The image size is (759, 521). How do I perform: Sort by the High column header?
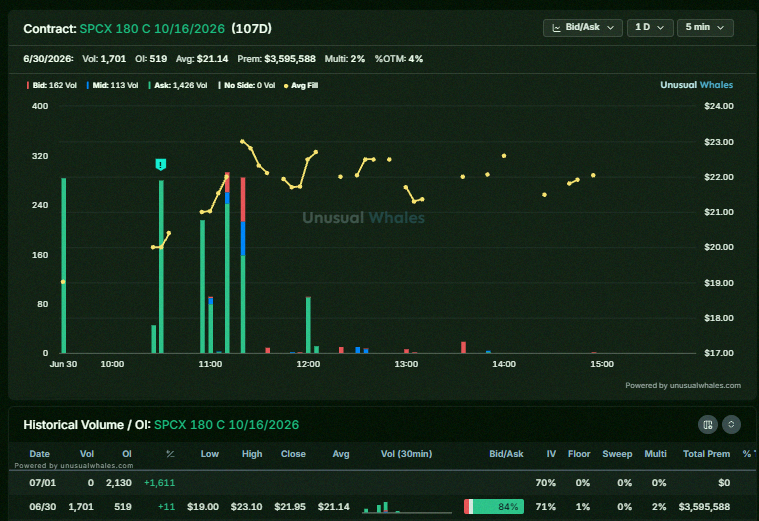click(252, 454)
